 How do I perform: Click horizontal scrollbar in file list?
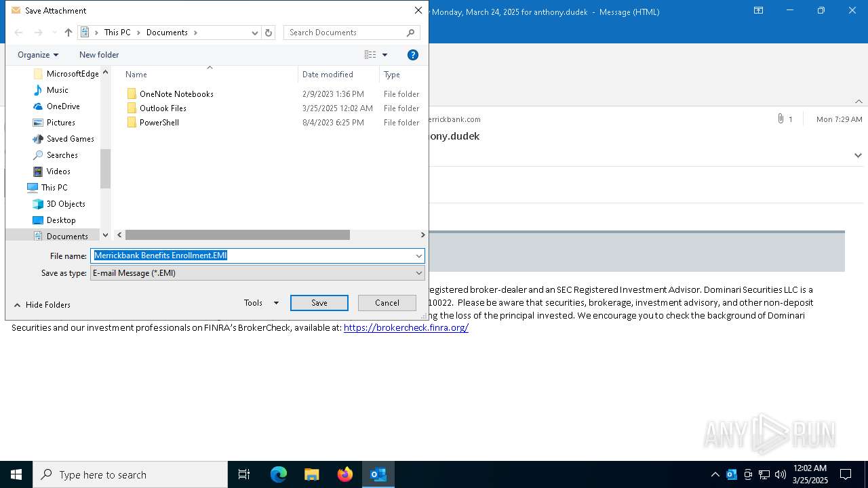pos(237,235)
